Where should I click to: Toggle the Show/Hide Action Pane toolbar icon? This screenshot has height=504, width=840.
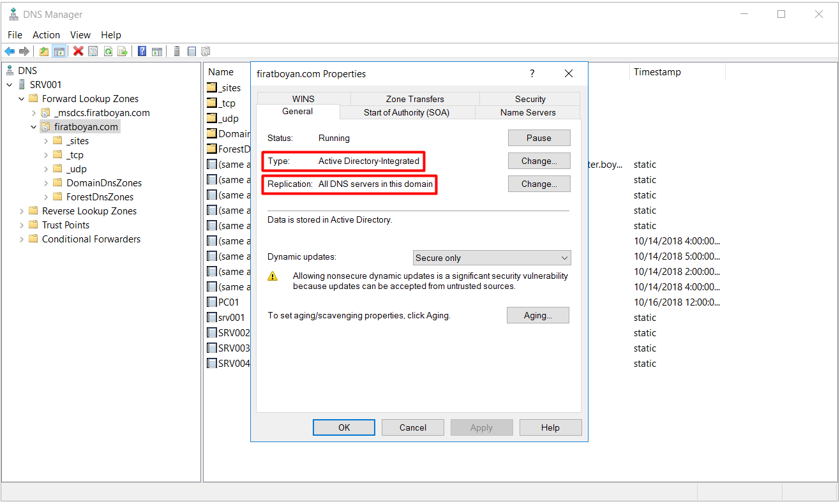[x=157, y=52]
